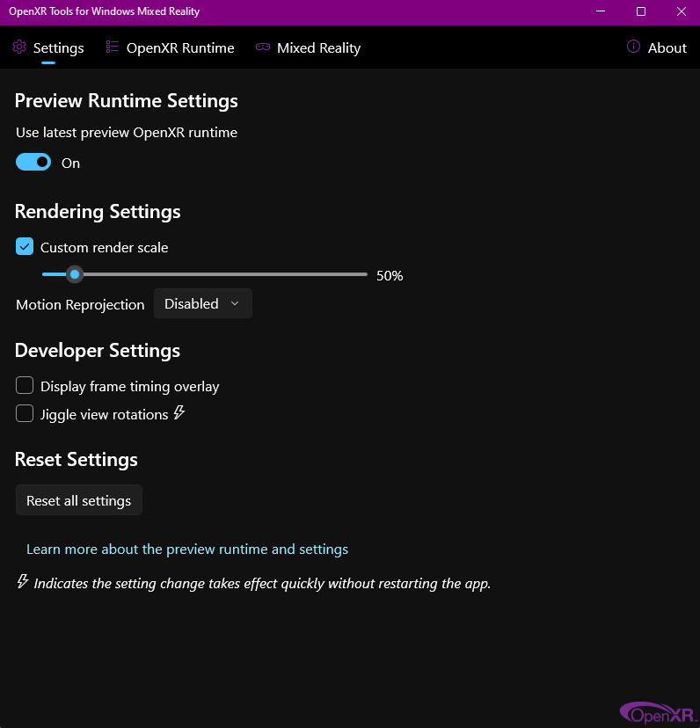
Task: Open the Settings tab
Action: 48,47
